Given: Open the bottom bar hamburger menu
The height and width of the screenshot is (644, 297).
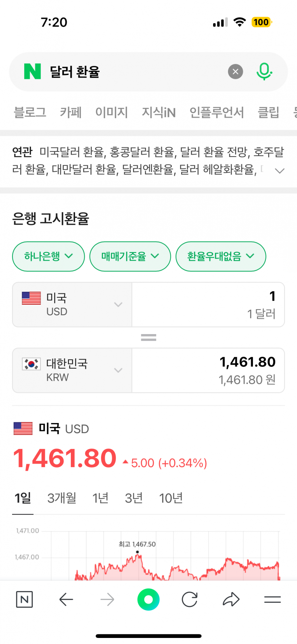Looking at the screenshot, I should (x=272, y=600).
